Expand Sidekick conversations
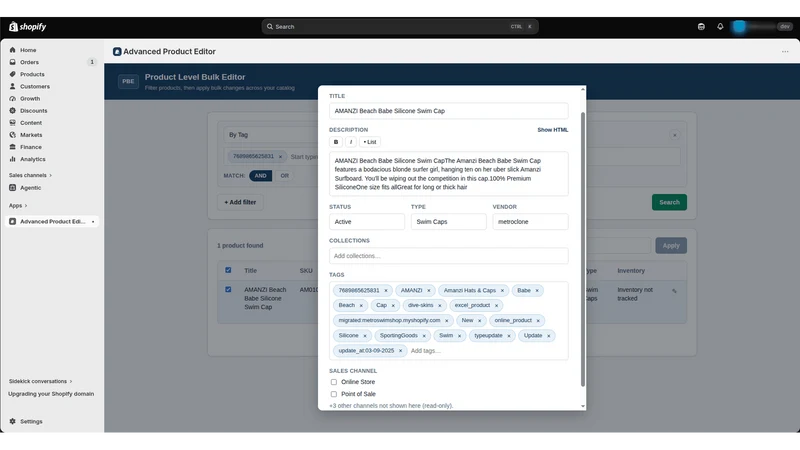Screen dimensions: 800x450 [x=40, y=381]
